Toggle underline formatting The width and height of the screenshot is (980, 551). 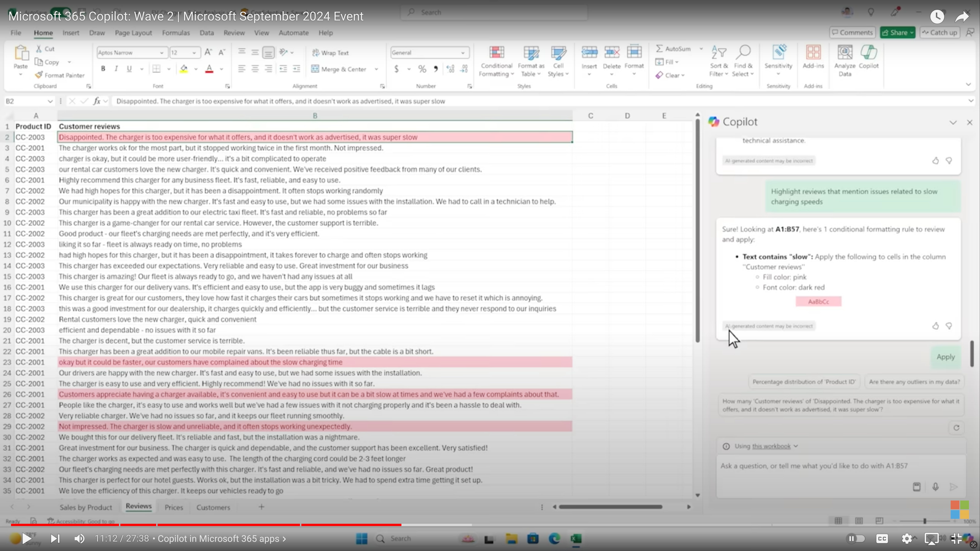[x=129, y=69]
